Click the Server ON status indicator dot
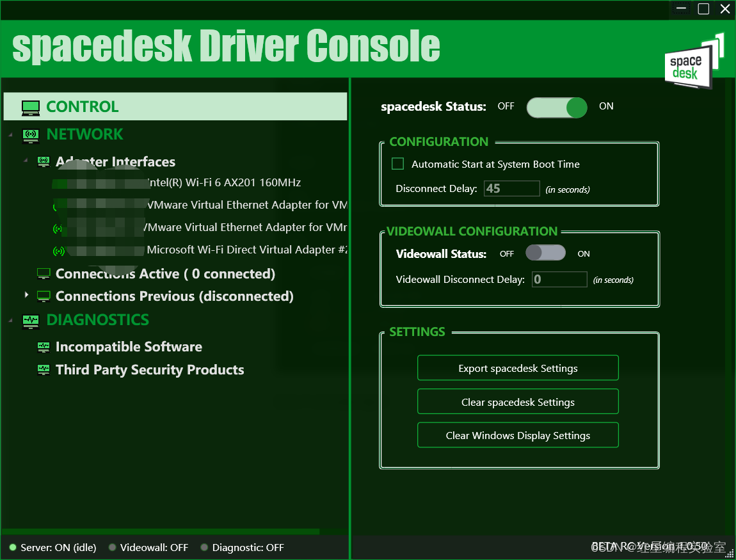 click(x=13, y=547)
